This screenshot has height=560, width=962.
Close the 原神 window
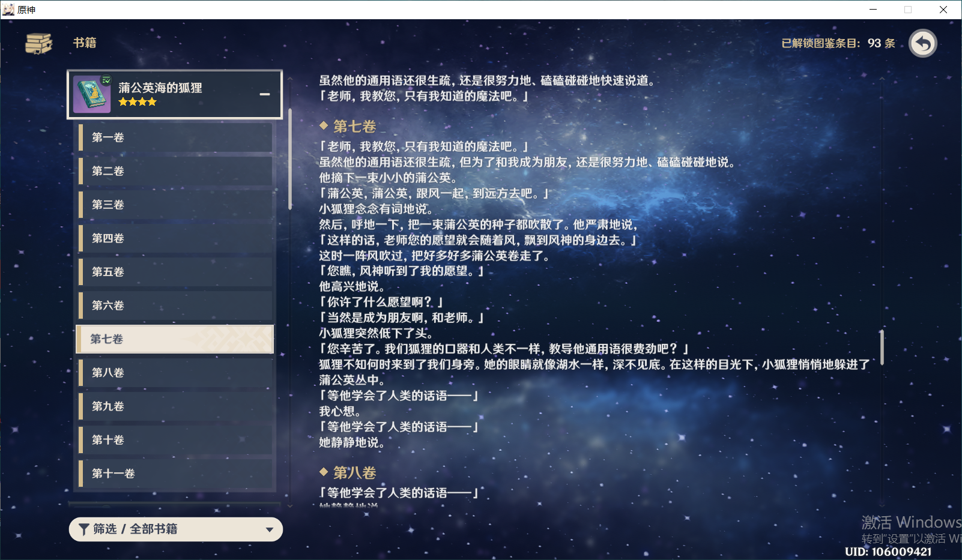[x=943, y=10]
